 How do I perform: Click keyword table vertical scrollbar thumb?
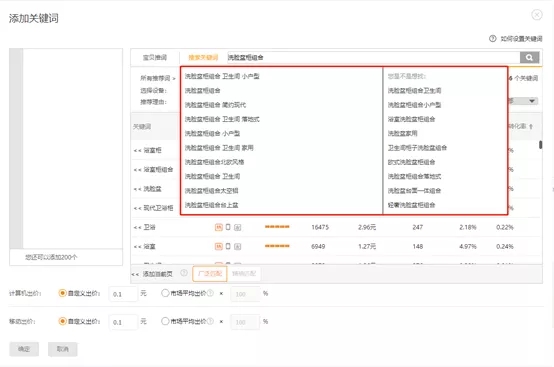[x=541, y=145]
